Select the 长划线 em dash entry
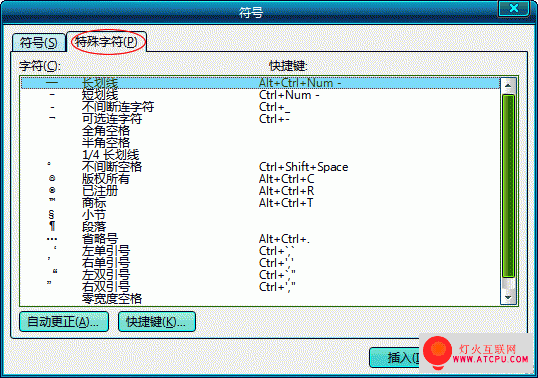This screenshot has height=378, width=538. (260, 83)
